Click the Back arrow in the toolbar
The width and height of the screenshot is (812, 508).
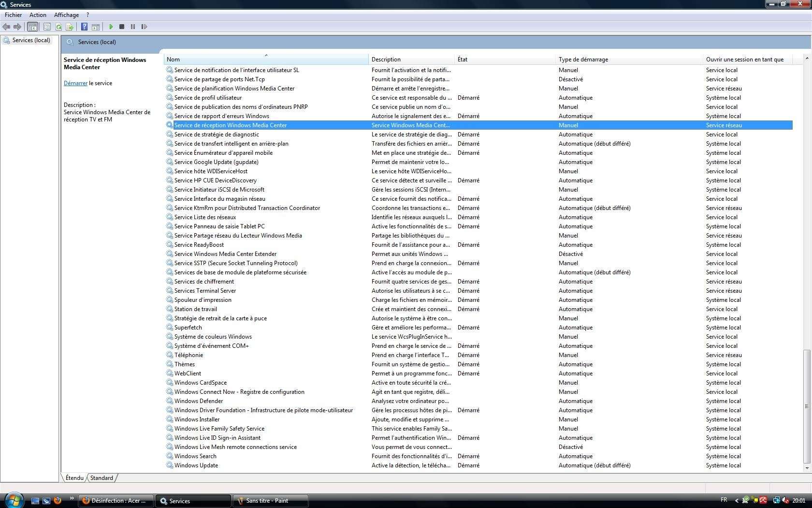(x=6, y=27)
